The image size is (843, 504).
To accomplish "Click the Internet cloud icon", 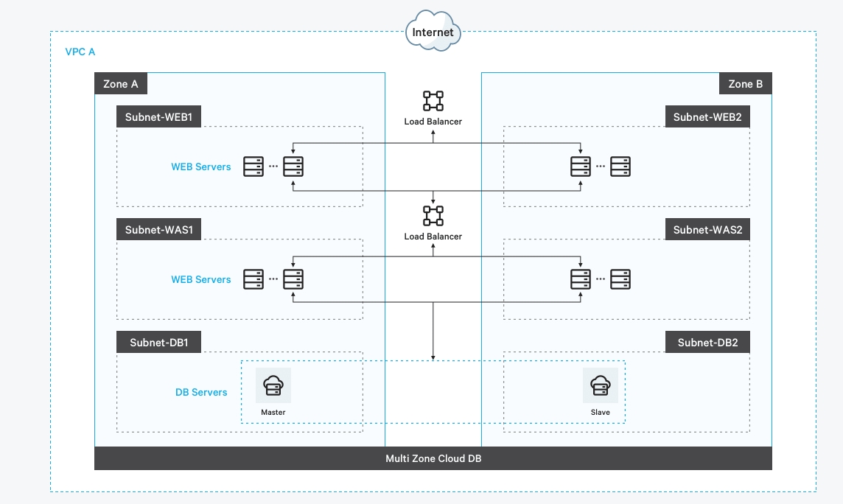I will click(x=433, y=31).
